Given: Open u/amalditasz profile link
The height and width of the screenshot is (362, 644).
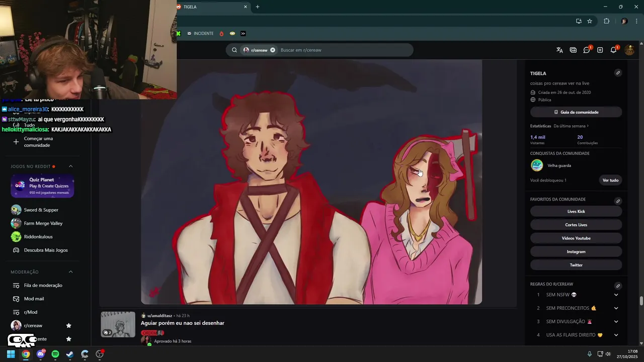Looking at the screenshot, I should (x=160, y=316).
